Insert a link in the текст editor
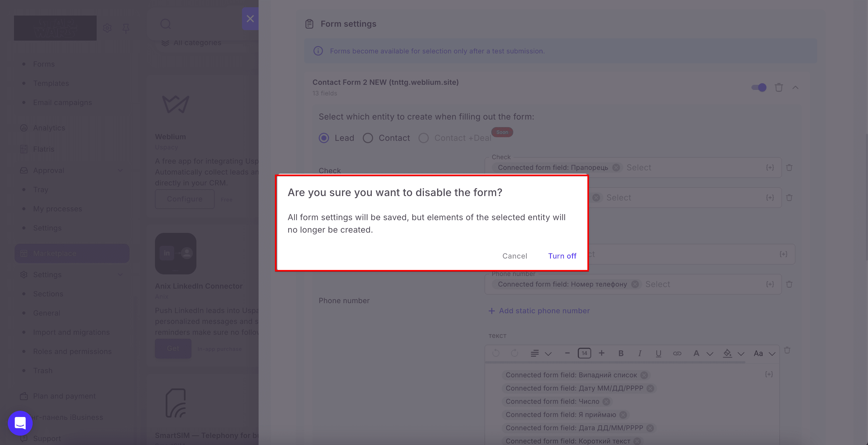Image resolution: width=868 pixels, height=445 pixels. [x=677, y=353]
